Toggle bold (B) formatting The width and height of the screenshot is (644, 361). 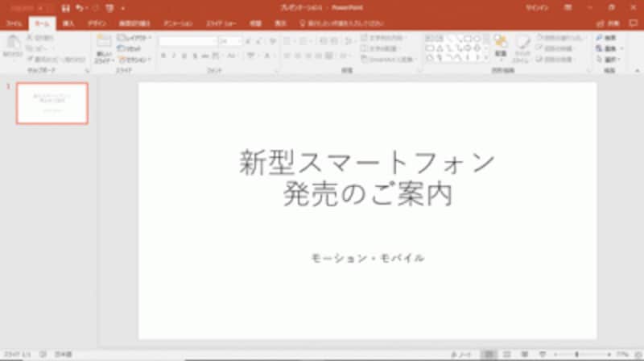pos(163,56)
